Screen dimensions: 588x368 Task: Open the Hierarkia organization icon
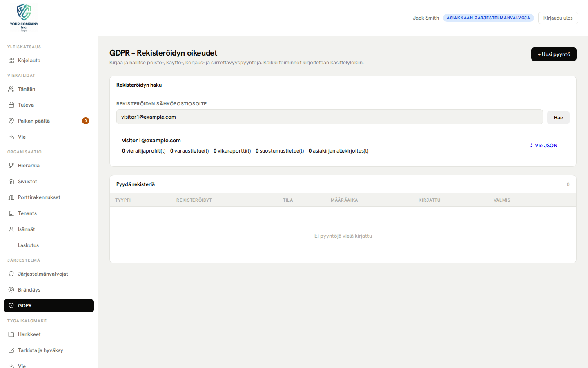(11, 165)
